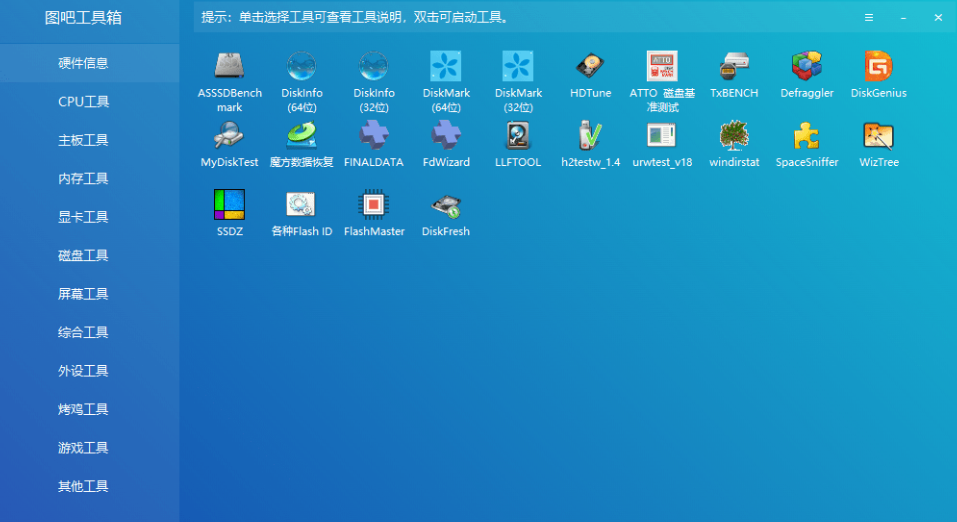
Task: Select DiskInfo (32位) tool
Action: [374, 66]
